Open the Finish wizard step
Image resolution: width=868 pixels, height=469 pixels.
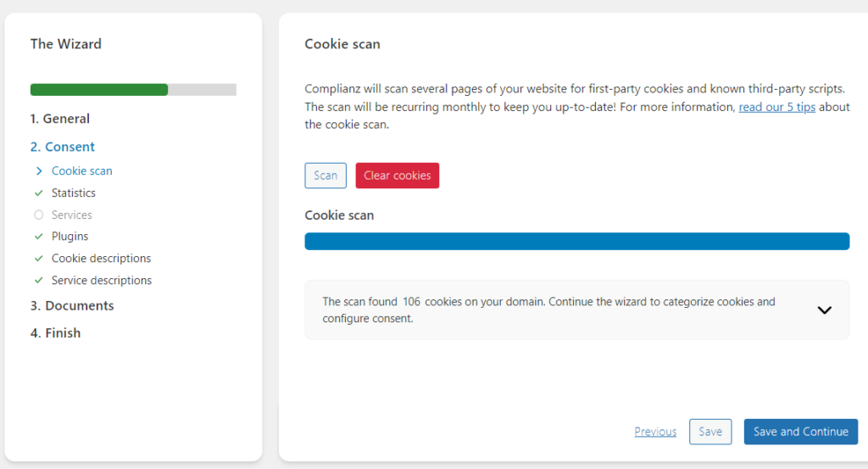tap(56, 333)
